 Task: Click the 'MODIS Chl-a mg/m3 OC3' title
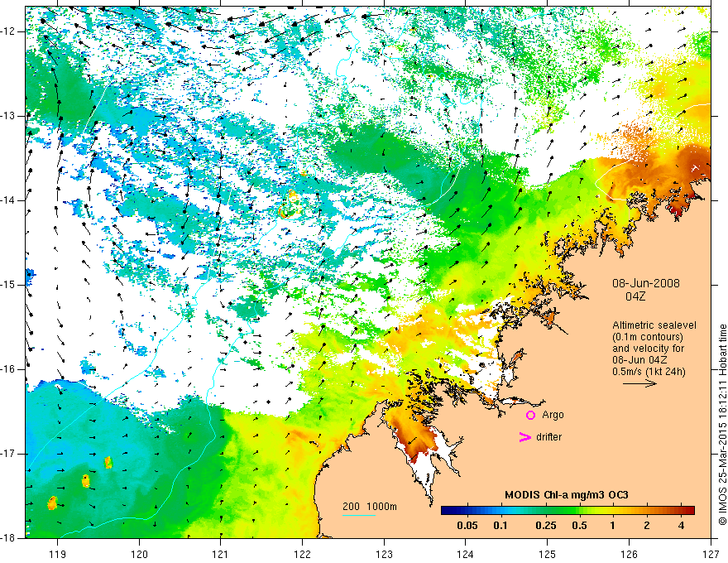tap(566, 495)
